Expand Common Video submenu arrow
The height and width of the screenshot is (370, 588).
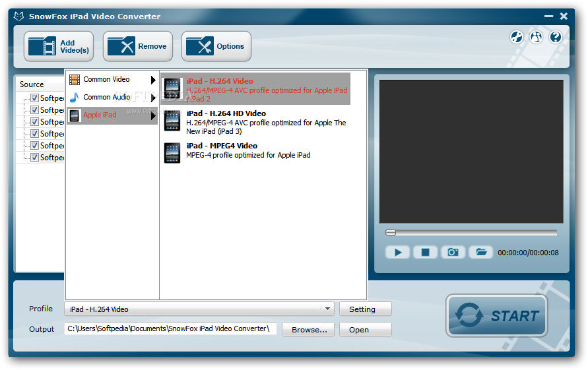coord(153,80)
